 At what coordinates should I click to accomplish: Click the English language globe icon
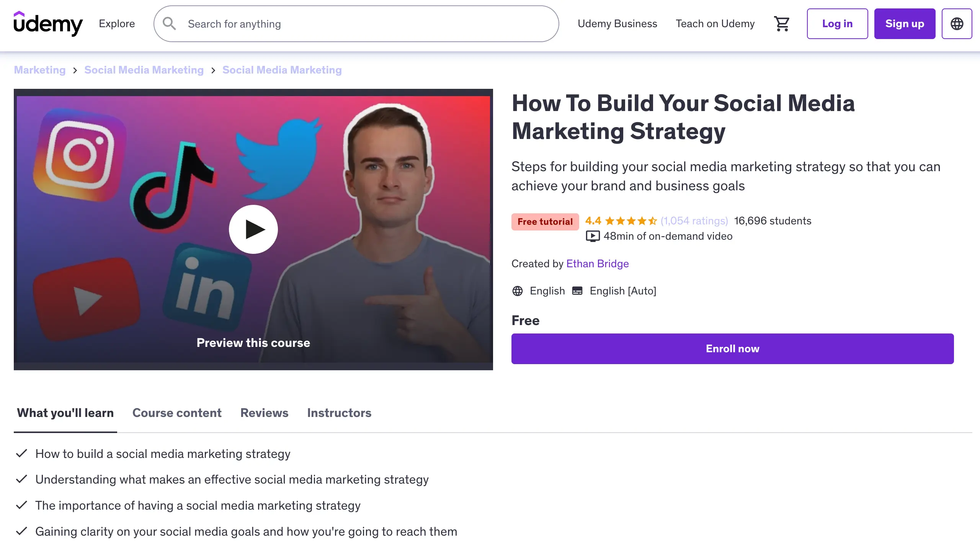(x=517, y=291)
